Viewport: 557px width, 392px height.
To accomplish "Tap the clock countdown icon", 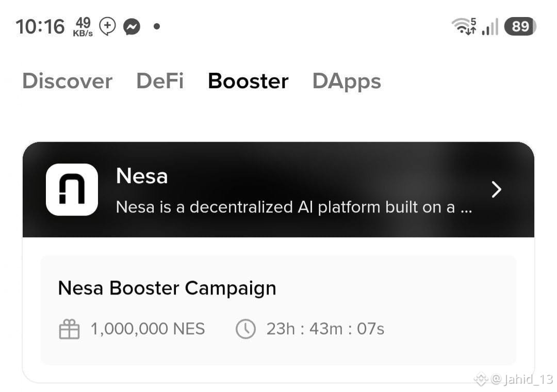I will (x=245, y=329).
